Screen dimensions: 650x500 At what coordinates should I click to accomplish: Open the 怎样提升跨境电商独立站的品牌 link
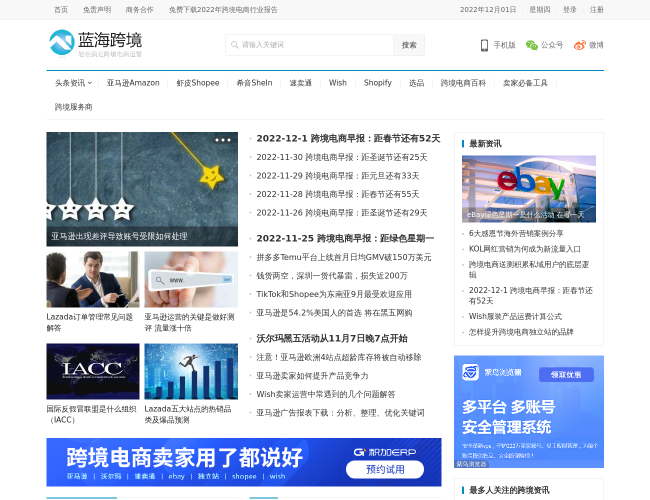point(521,332)
